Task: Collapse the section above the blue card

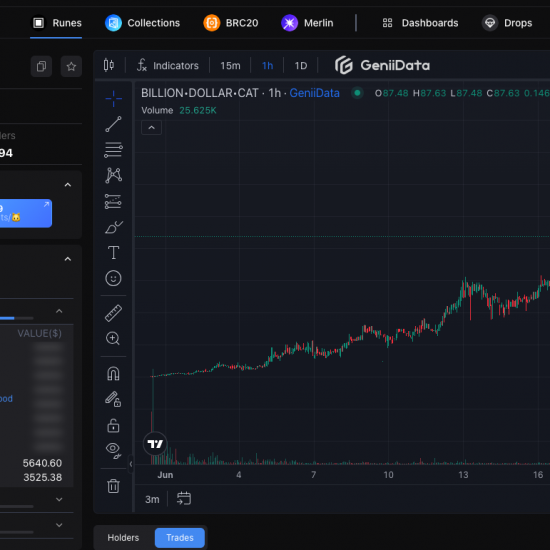Action: tap(68, 185)
